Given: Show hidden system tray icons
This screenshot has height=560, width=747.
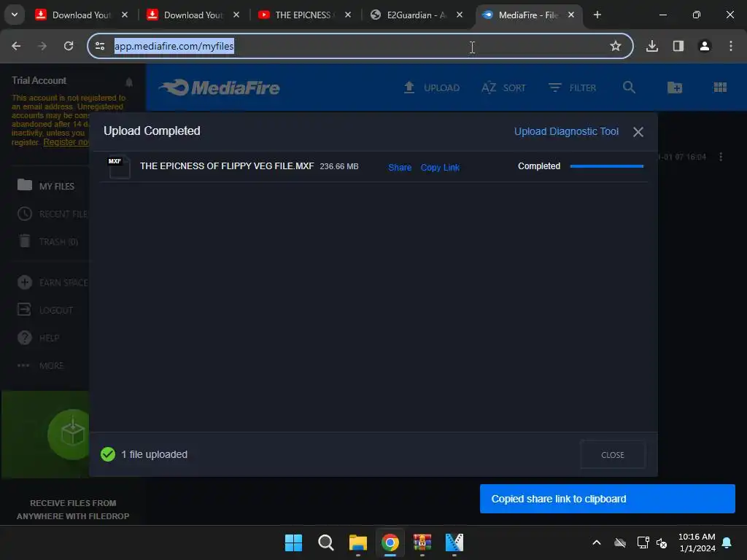Looking at the screenshot, I should [596, 542].
